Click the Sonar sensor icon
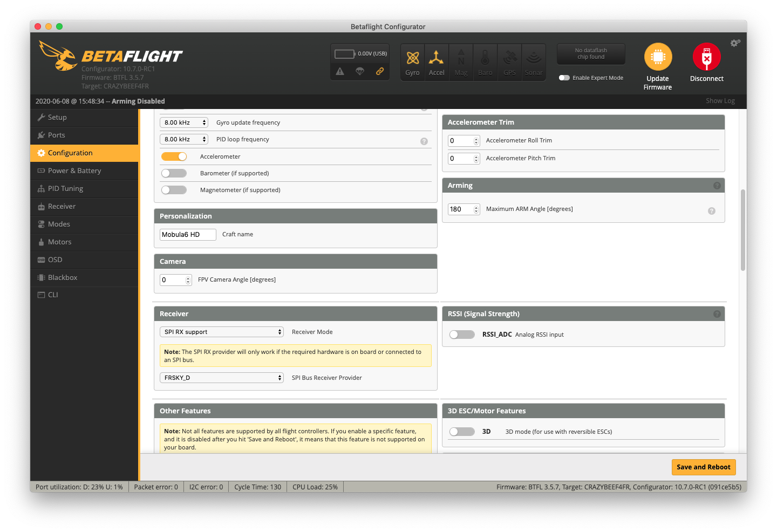Viewport: 777px width, 532px height. [x=534, y=58]
